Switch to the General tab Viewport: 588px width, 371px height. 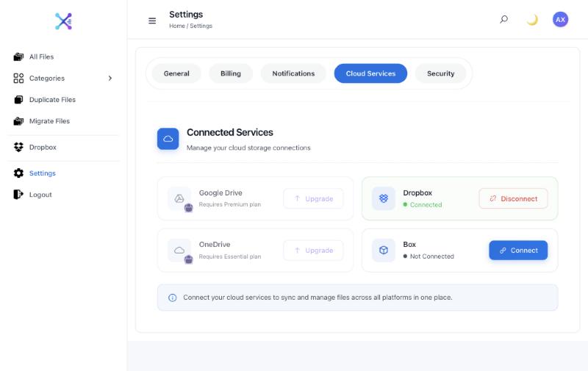coord(176,73)
